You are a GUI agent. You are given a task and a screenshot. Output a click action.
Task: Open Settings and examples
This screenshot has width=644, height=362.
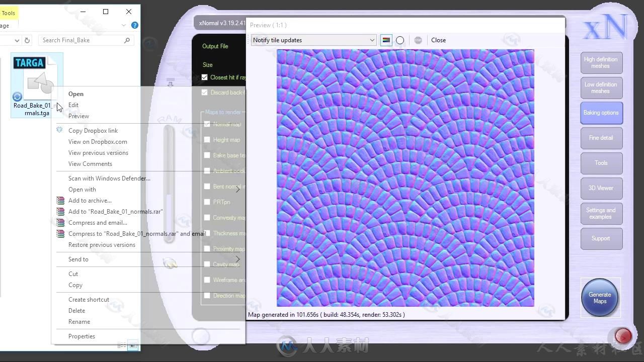601,214
